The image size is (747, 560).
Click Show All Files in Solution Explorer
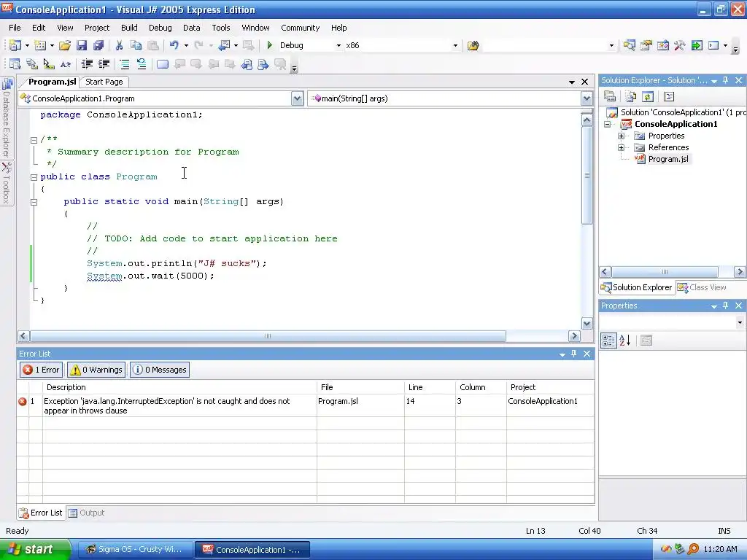(x=631, y=97)
